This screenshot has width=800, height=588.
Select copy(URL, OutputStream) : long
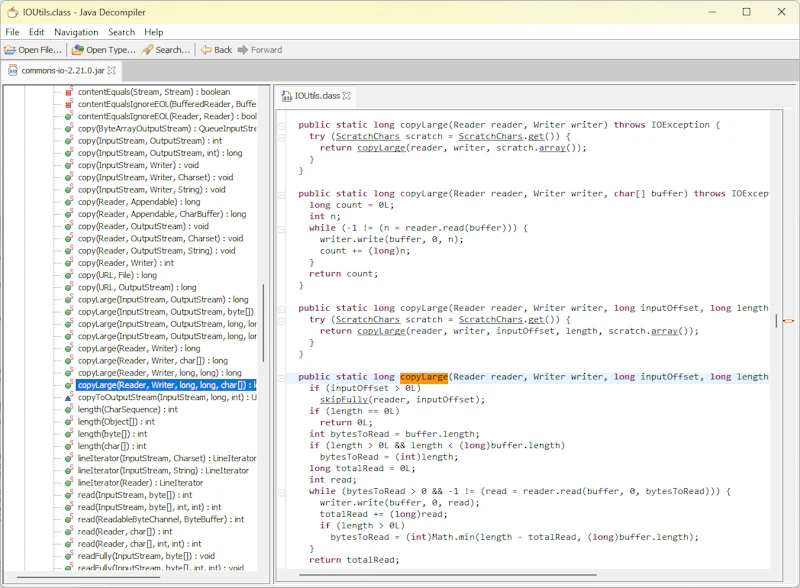pyautogui.click(x=137, y=287)
